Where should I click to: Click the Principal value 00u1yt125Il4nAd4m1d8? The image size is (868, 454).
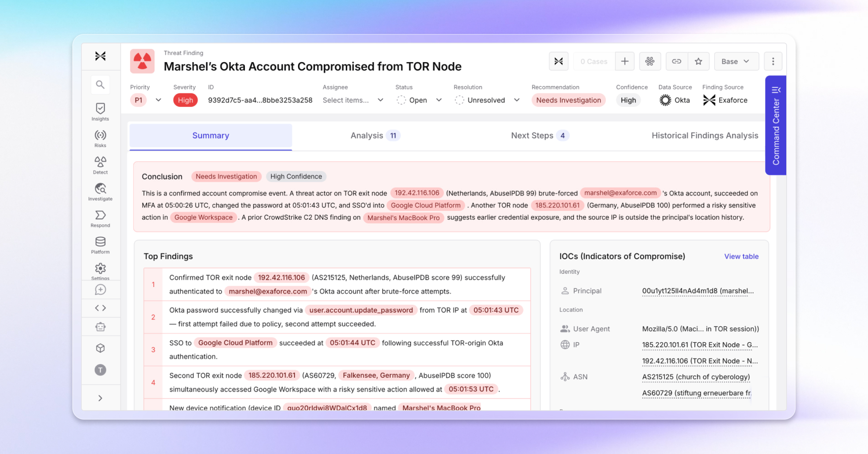click(x=698, y=291)
